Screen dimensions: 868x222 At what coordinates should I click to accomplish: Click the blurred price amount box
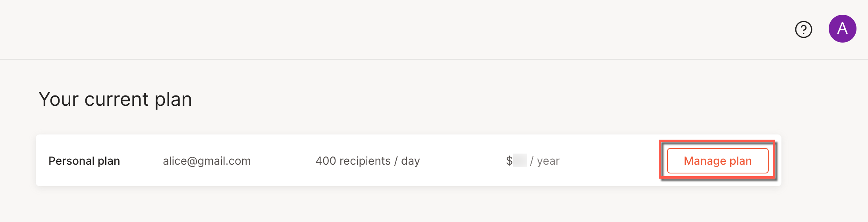click(520, 161)
